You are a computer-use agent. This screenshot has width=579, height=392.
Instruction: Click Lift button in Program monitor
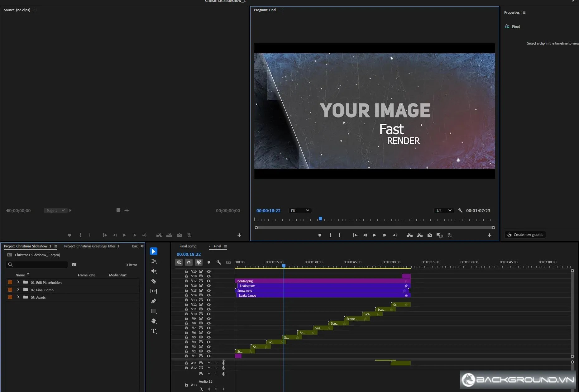pos(409,235)
